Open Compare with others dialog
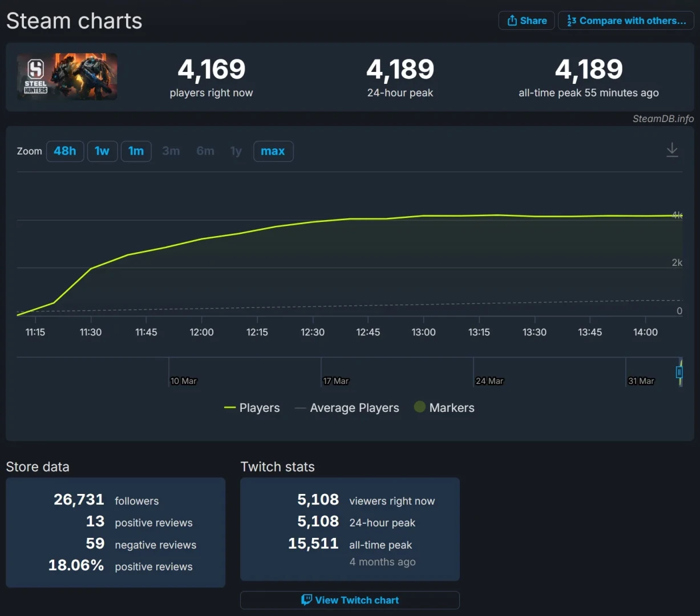Viewport: 700px width, 616px height. coord(626,21)
